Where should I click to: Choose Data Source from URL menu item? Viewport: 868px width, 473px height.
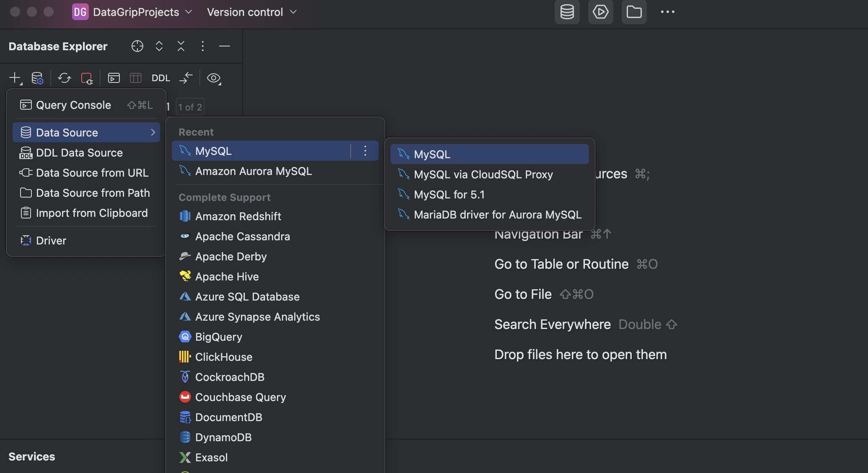tap(92, 173)
